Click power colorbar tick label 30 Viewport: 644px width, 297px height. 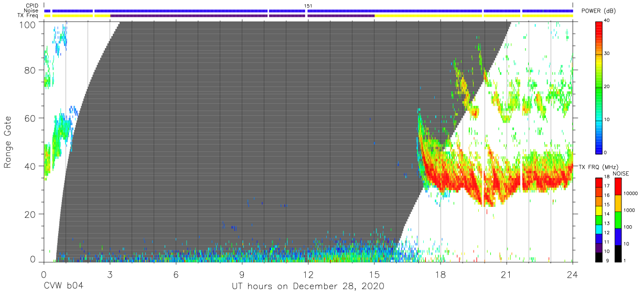607,53
